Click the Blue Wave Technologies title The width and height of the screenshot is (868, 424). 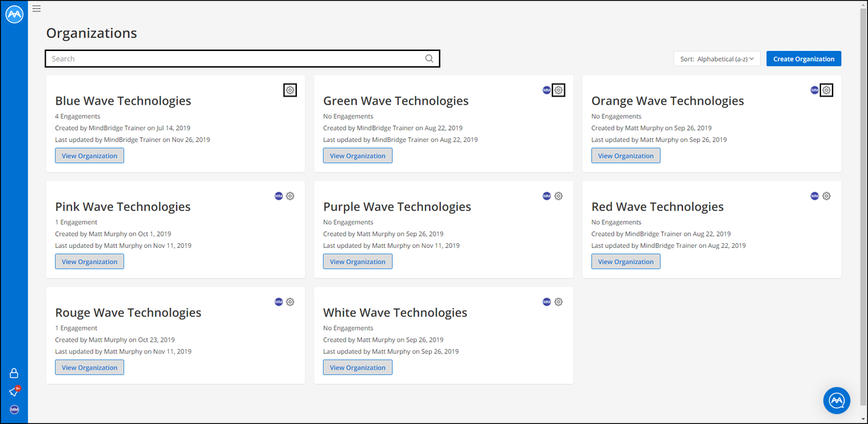(x=123, y=101)
